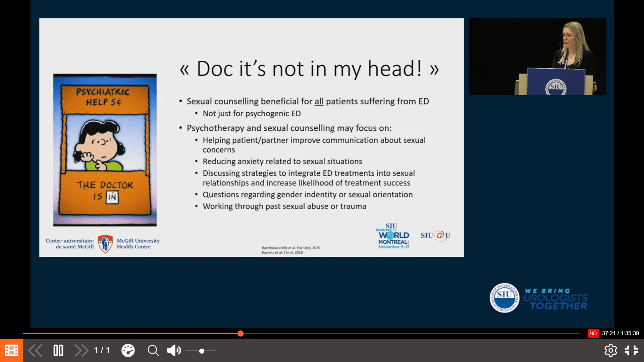Viewport: 644px width, 362px height.
Task: Open the settings gear icon
Action: [x=610, y=351]
